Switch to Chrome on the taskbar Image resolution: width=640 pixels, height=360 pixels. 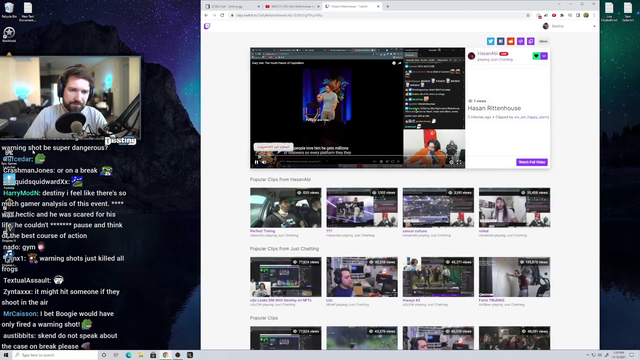coord(165,355)
